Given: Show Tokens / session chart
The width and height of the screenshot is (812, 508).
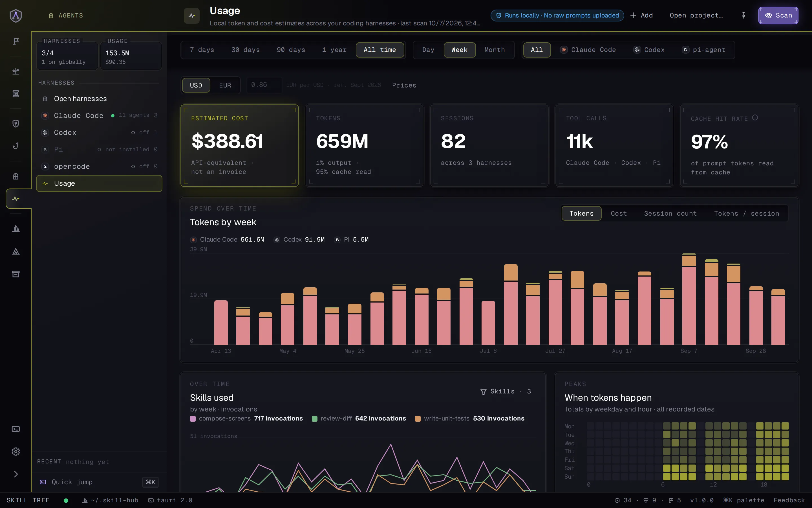Looking at the screenshot, I should [747, 214].
